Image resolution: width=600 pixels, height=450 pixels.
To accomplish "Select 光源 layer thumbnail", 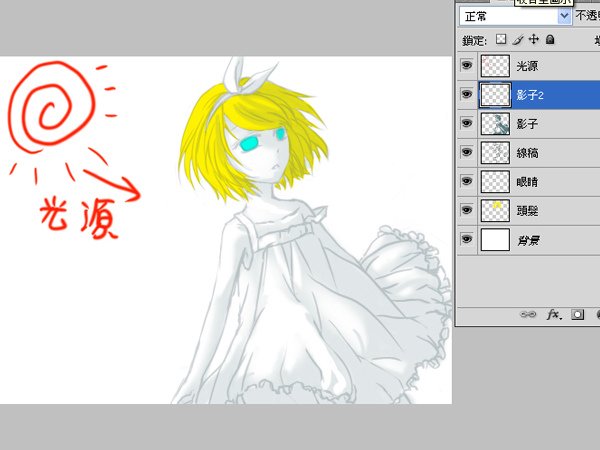I will click(495, 66).
